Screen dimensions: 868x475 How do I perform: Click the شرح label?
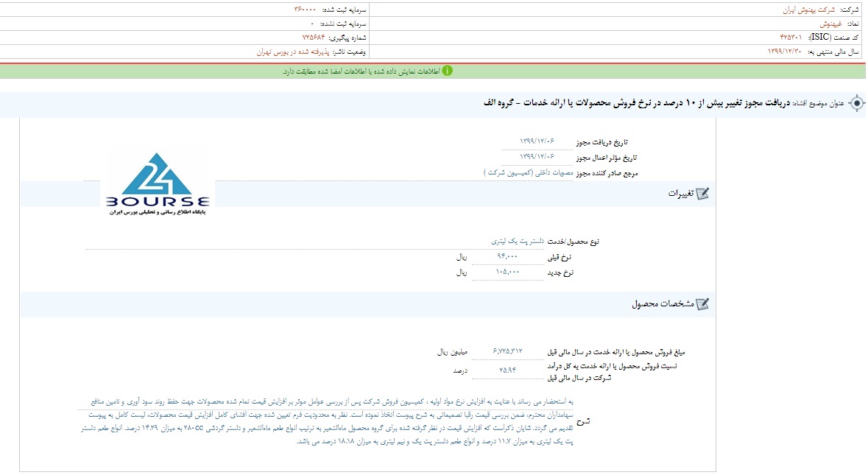tap(584, 421)
